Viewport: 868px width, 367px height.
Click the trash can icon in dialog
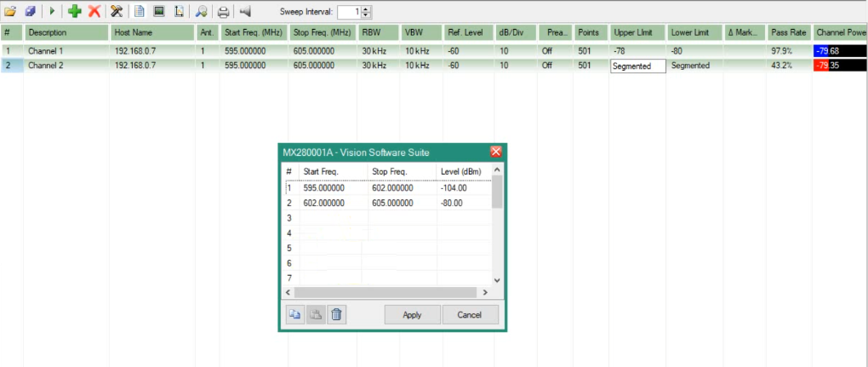(336, 314)
